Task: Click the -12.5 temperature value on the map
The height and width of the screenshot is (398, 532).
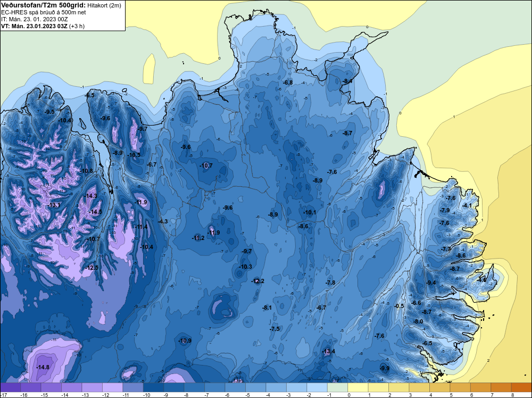Action: pyautogui.click(x=92, y=268)
